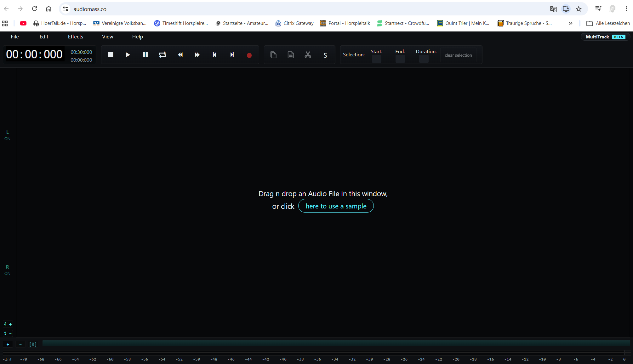The width and height of the screenshot is (633, 364).
Task: Click the fast-forward (seek forward) icon
Action: coord(197,55)
